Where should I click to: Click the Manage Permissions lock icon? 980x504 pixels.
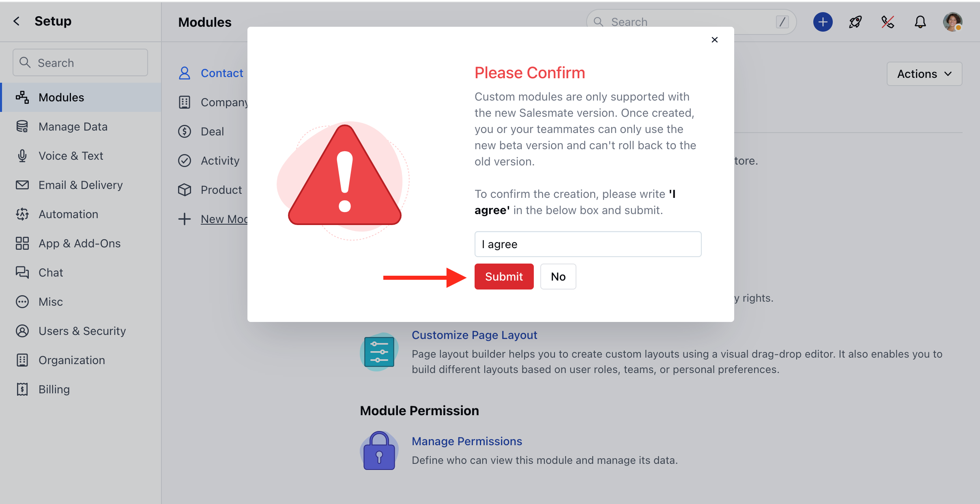pyautogui.click(x=379, y=450)
